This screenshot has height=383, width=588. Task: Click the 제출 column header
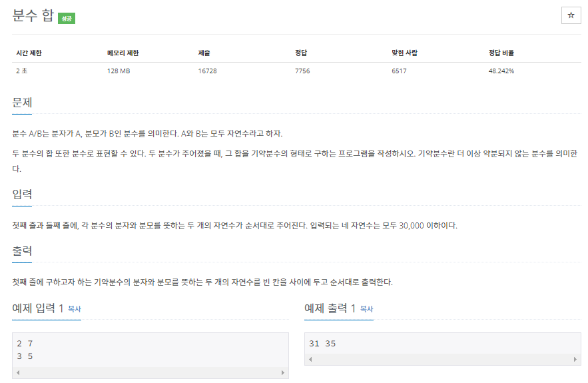tap(204, 53)
